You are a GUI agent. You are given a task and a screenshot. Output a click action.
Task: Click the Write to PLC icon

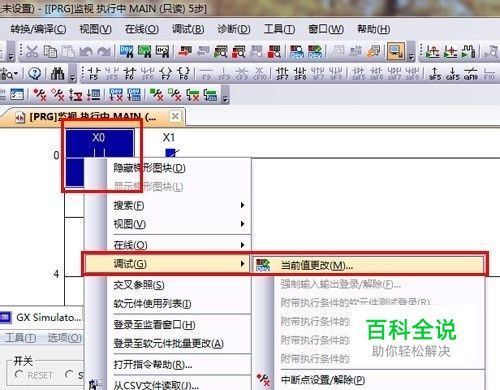185,52
